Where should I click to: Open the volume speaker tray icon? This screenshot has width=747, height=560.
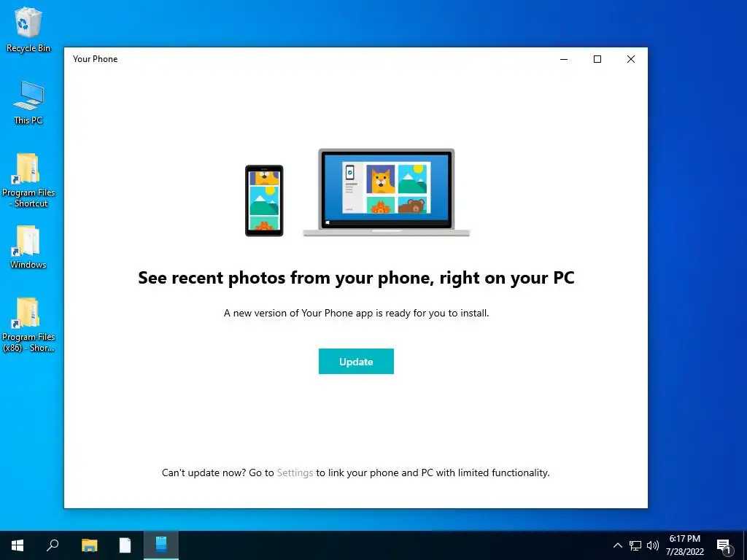coord(653,545)
